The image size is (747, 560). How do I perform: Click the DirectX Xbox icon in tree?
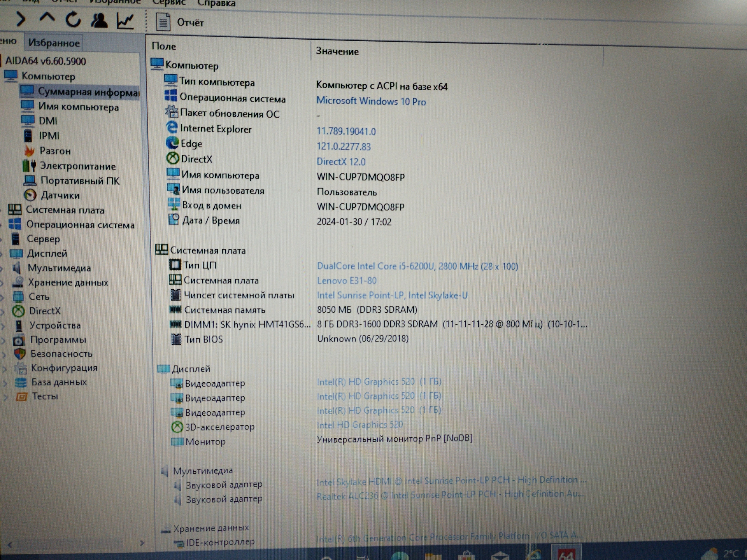[x=18, y=311]
